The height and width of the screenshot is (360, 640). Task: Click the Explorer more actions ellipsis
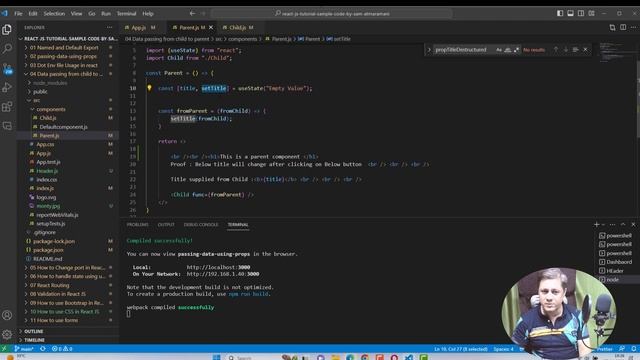tap(109, 27)
